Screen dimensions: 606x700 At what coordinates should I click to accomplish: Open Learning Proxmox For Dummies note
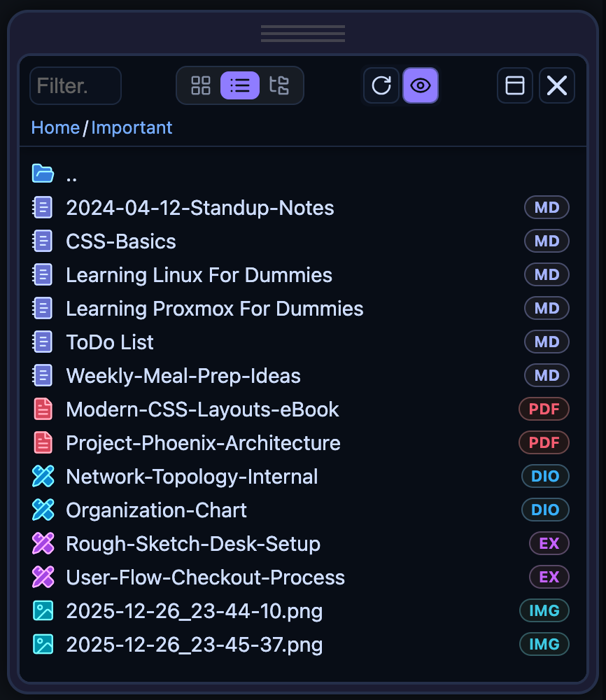point(214,309)
